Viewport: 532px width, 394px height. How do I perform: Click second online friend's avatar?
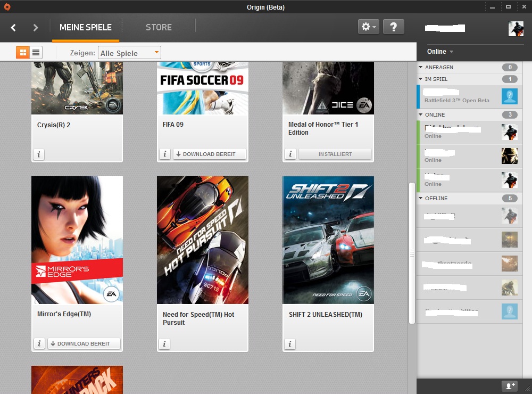click(x=510, y=156)
